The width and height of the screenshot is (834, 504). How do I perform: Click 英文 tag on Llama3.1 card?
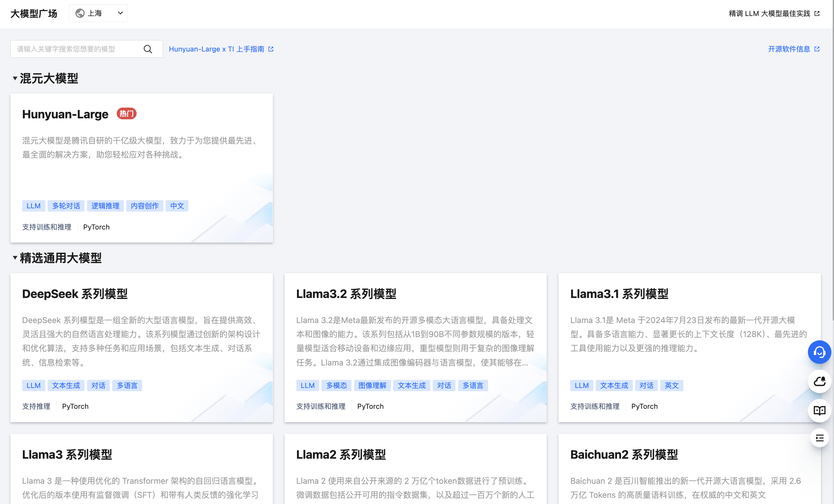pos(672,386)
